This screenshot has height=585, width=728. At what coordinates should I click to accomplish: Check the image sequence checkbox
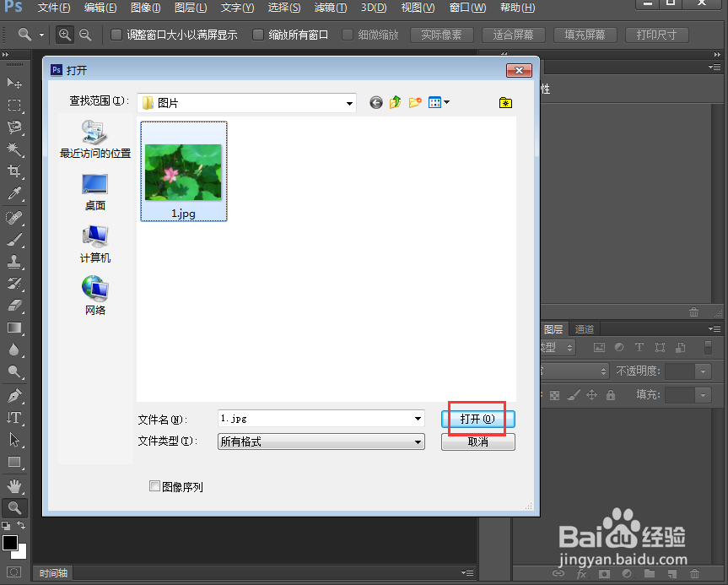[154, 486]
